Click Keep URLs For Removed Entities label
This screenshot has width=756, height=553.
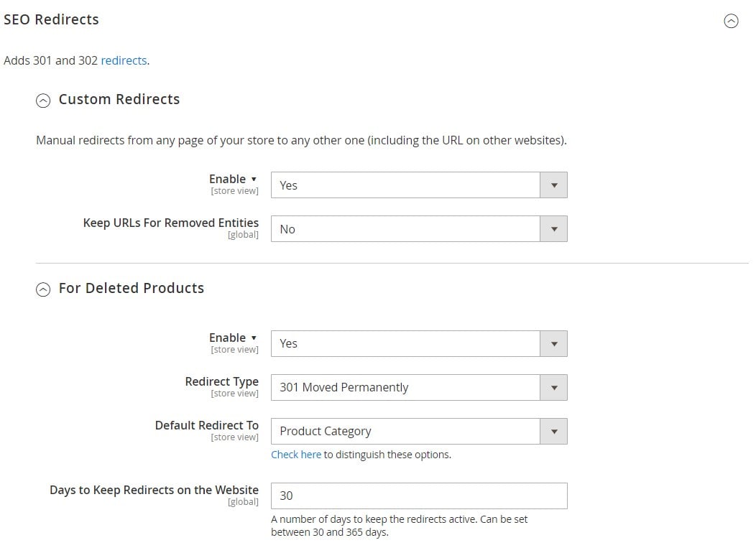pyautogui.click(x=171, y=223)
